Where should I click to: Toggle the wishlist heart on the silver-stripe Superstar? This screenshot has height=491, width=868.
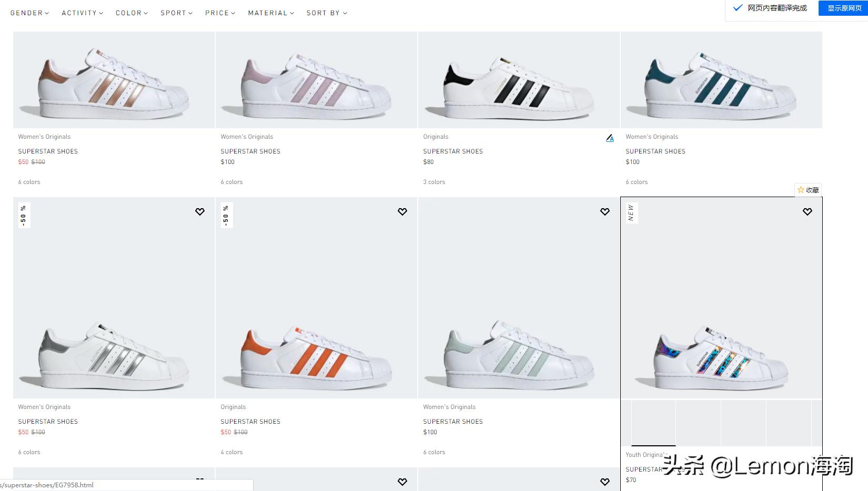200,211
